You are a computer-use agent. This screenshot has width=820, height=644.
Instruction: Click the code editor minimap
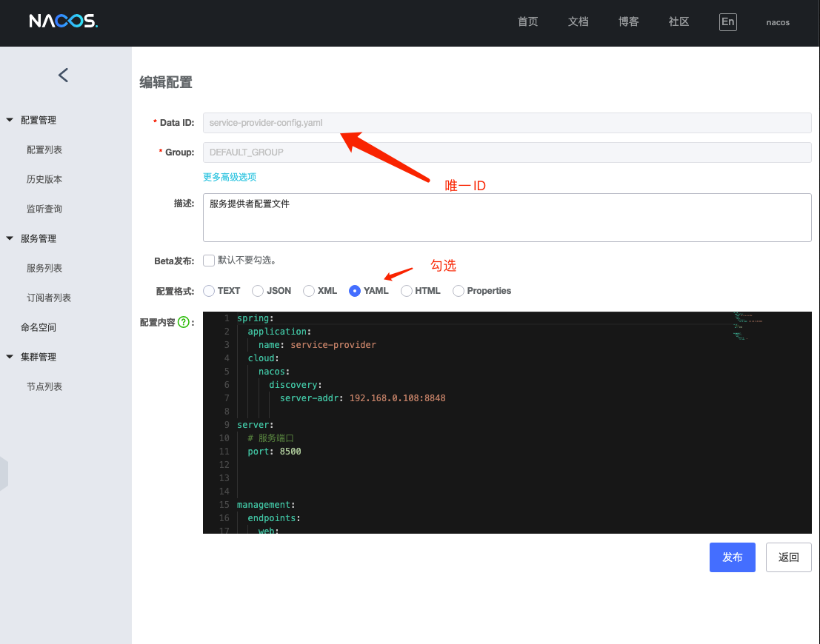[x=748, y=326]
